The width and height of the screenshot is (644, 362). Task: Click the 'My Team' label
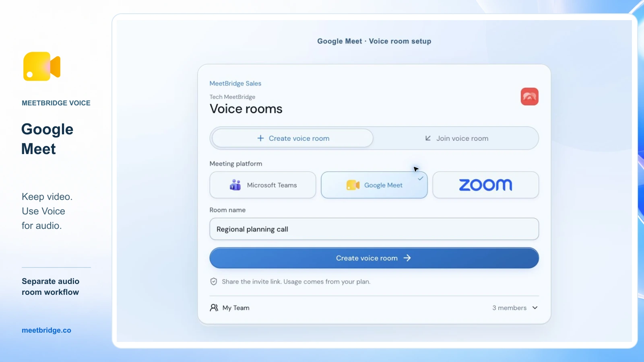(x=236, y=308)
